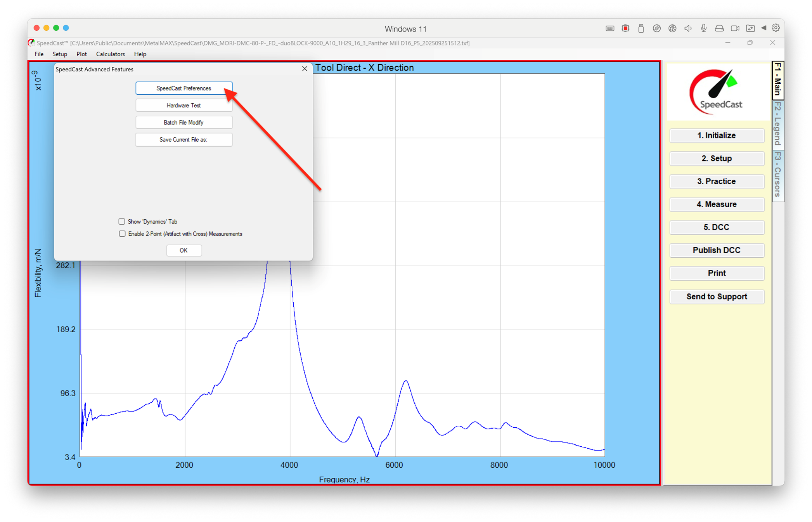The height and width of the screenshot is (522, 812).
Task: Collapse VM toolbar with the triangle arrow
Action: 764,28
